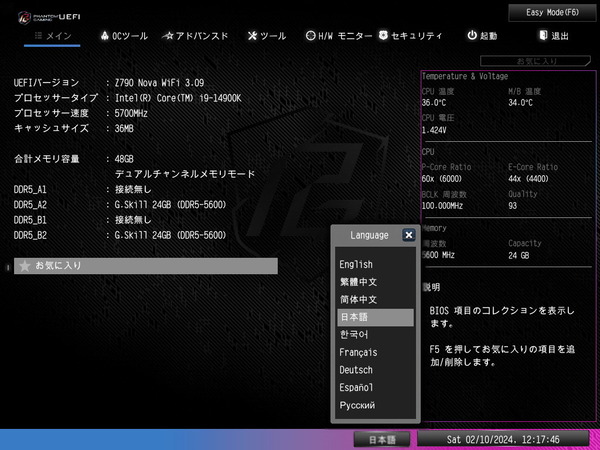
Task: Close the Language popup
Action: pyautogui.click(x=409, y=235)
